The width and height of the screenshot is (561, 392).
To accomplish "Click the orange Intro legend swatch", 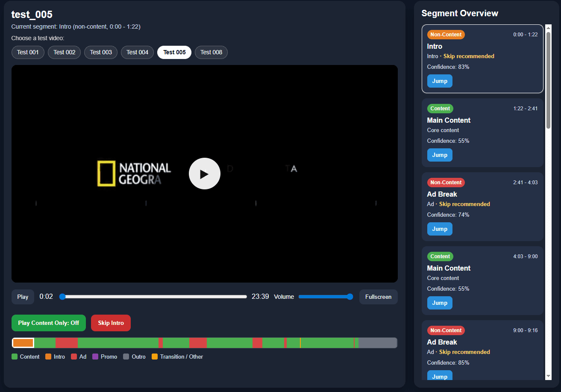I will [x=48, y=357].
